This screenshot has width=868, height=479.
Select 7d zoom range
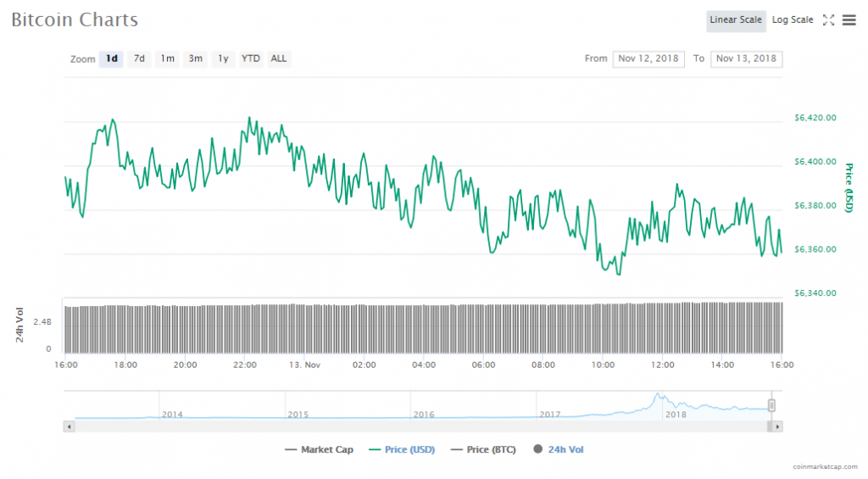pyautogui.click(x=139, y=58)
